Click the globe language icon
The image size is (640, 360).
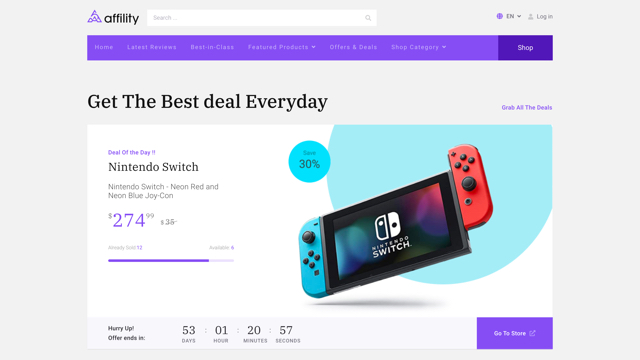(500, 16)
